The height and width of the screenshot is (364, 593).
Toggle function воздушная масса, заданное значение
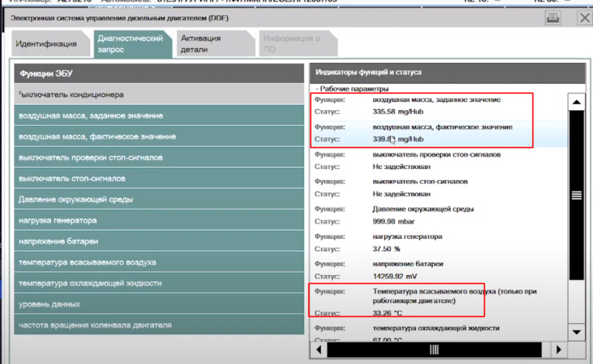coord(159,115)
